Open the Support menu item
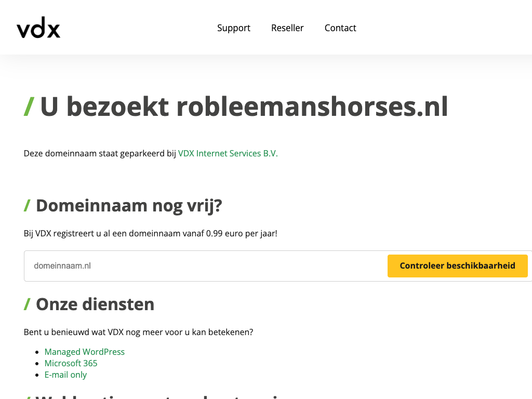The height and width of the screenshot is (399, 532). 233,28
